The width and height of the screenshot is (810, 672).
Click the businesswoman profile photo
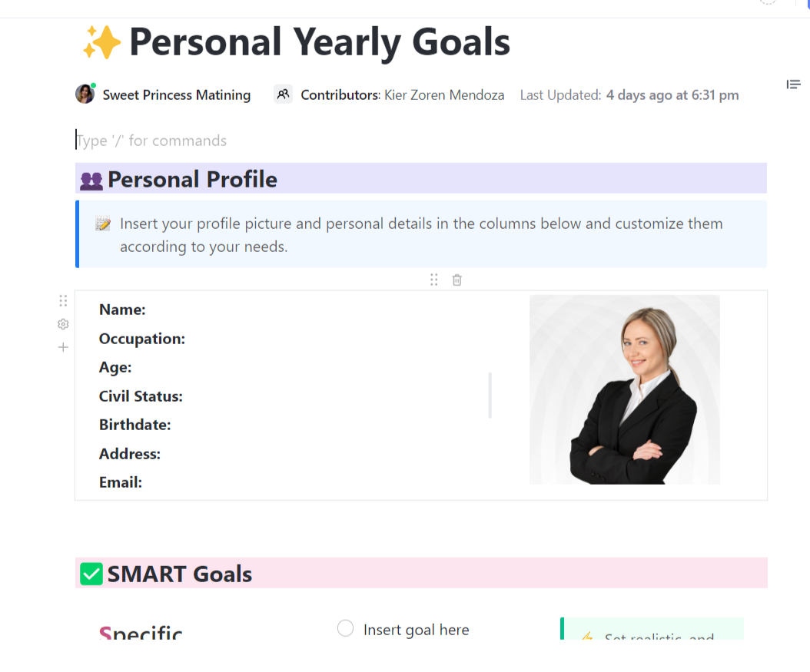click(625, 389)
